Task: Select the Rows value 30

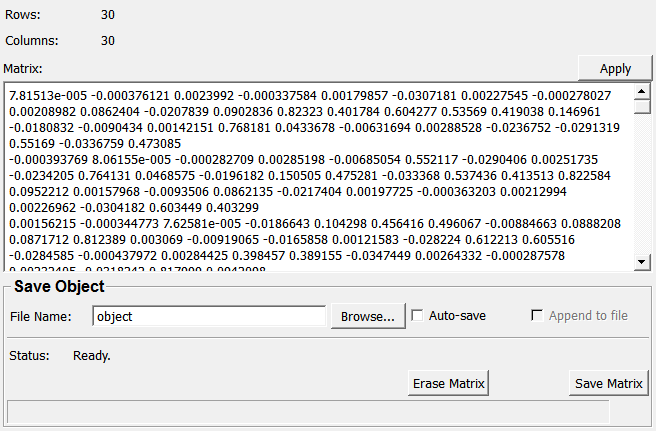Action: coord(108,16)
